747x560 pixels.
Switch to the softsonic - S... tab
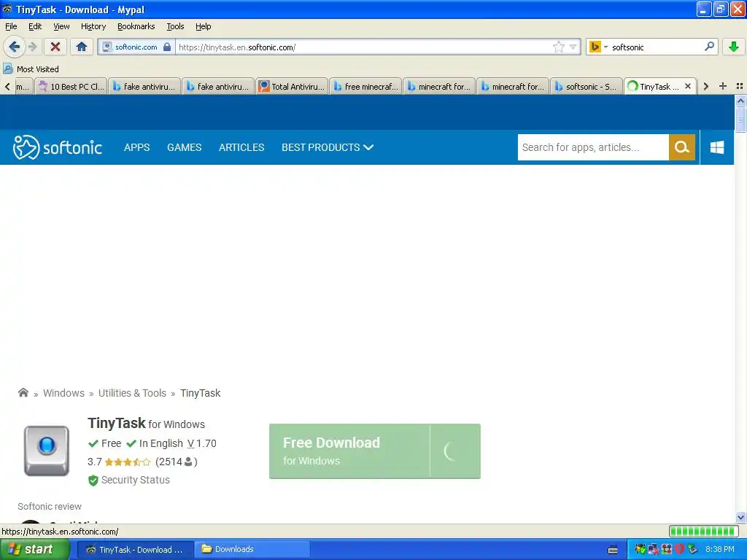587,86
